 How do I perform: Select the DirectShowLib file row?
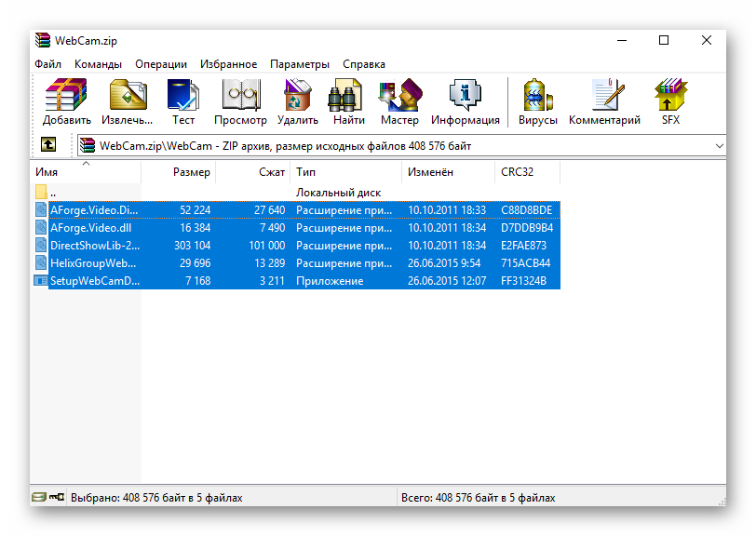(94, 246)
